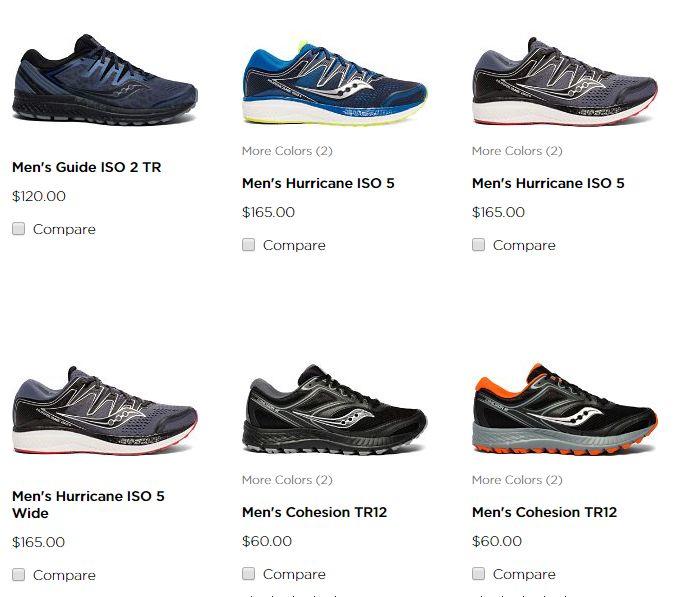The image size is (674, 597).
Task: Click Men's Cohesion TR12 title under orange shoe
Action: (x=544, y=512)
